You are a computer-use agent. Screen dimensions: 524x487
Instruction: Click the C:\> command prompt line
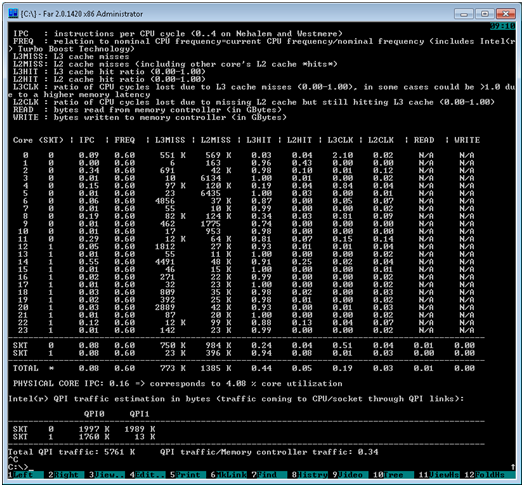(18, 467)
